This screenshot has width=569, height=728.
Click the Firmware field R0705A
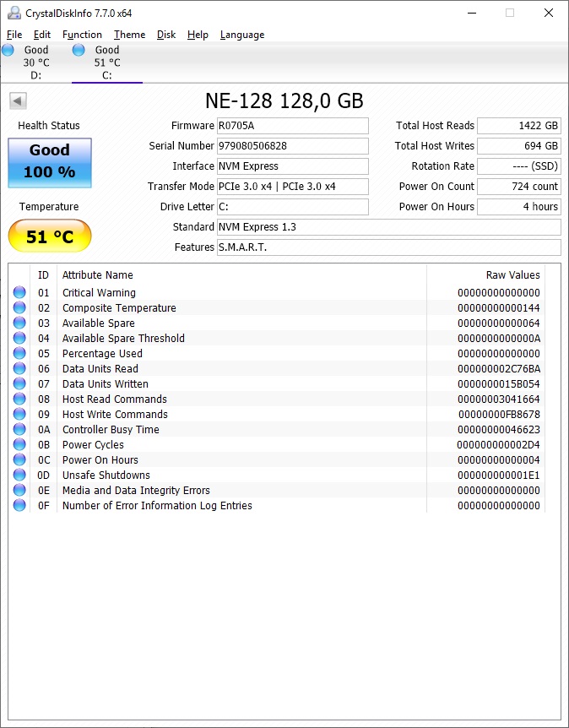tap(293, 125)
